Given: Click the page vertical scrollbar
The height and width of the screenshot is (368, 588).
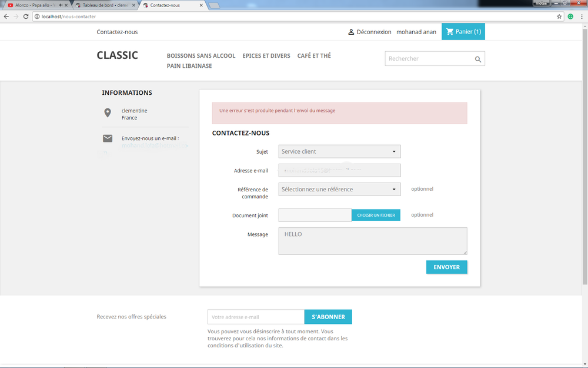Looking at the screenshot, I should pos(584,156).
